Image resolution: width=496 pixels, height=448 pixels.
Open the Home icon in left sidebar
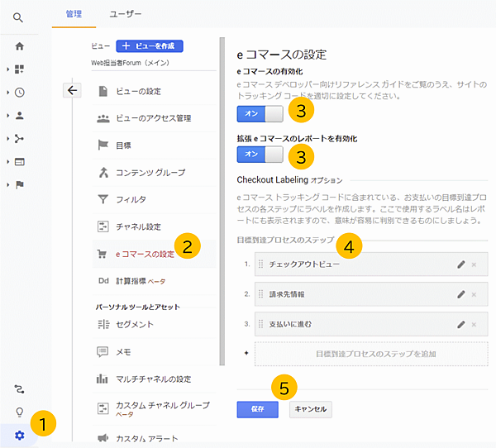coord(19,46)
